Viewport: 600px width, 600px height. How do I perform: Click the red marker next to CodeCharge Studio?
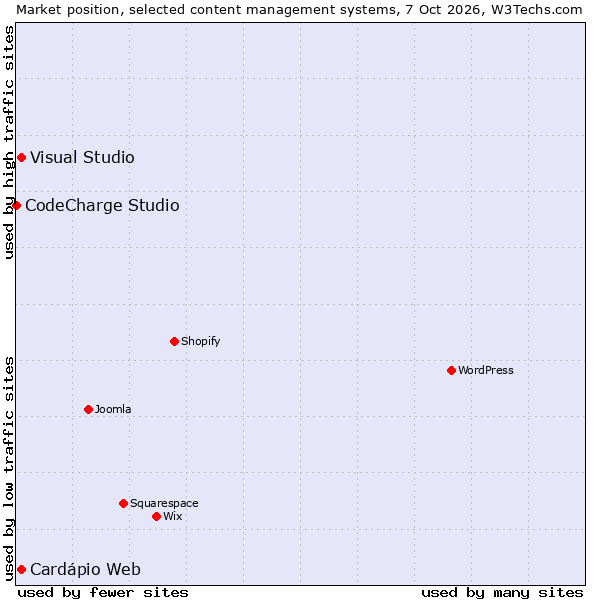point(16,206)
